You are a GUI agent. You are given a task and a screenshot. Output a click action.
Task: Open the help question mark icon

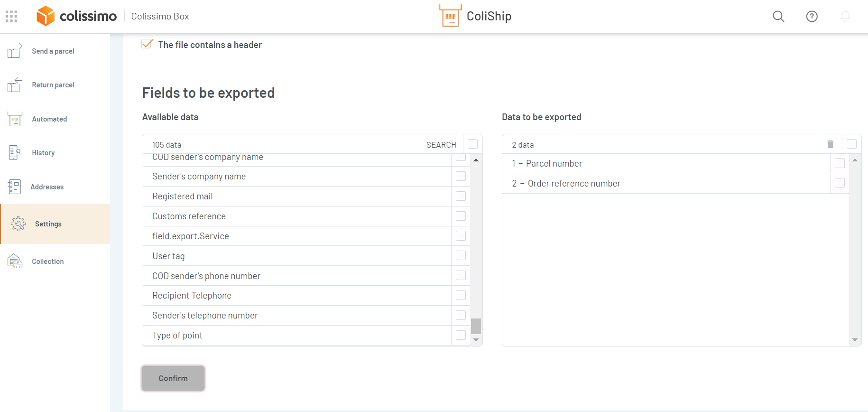[x=812, y=17]
